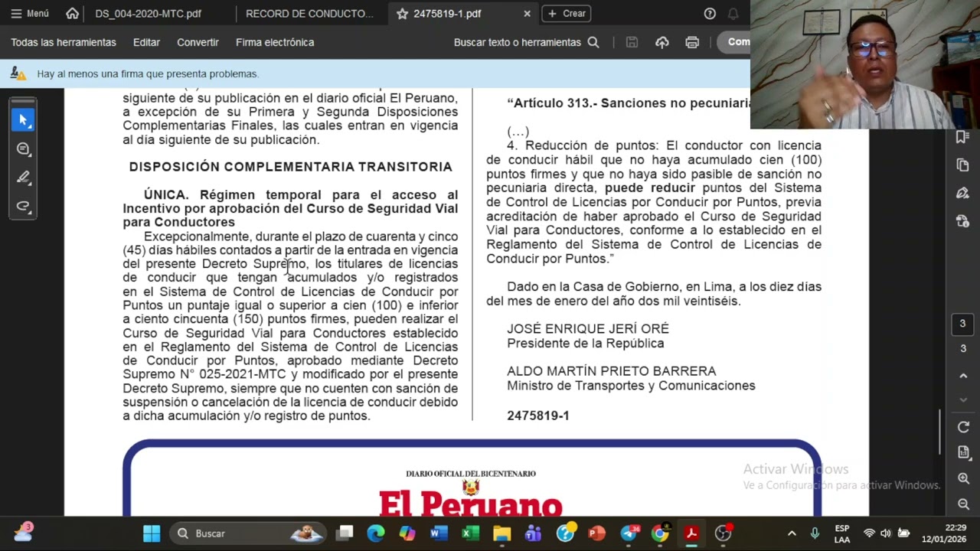Viewport: 980px width, 551px height.
Task: Choose the selection arrow tool
Action: point(23,120)
